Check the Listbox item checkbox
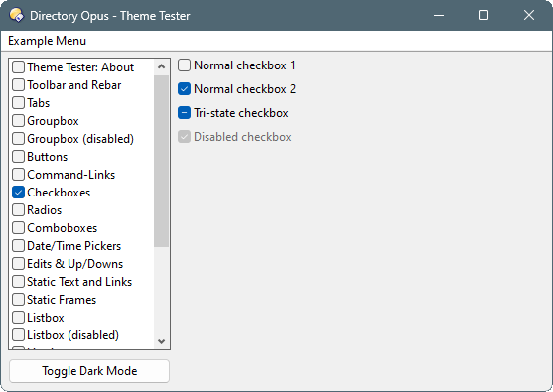 pyautogui.click(x=18, y=318)
